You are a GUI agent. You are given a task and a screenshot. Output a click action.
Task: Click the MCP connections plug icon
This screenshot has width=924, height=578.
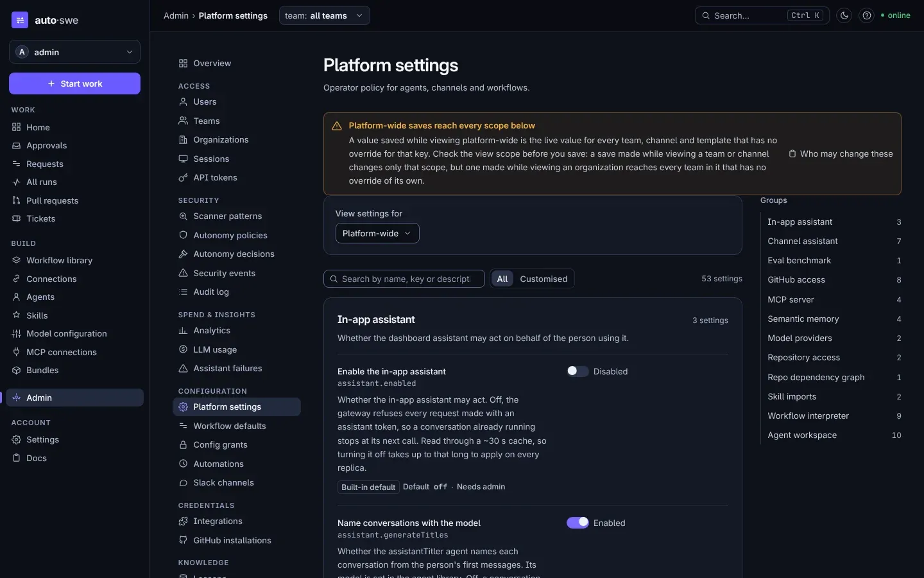pos(16,352)
